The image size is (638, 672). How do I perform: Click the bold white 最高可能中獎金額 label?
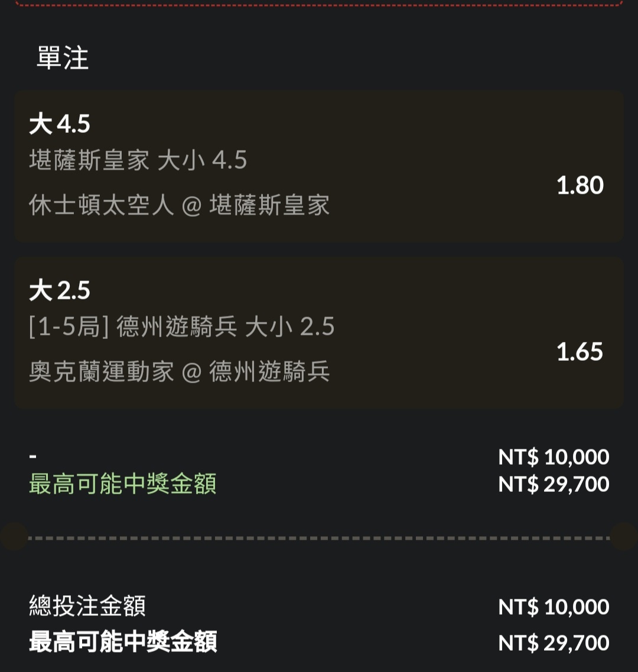123,642
